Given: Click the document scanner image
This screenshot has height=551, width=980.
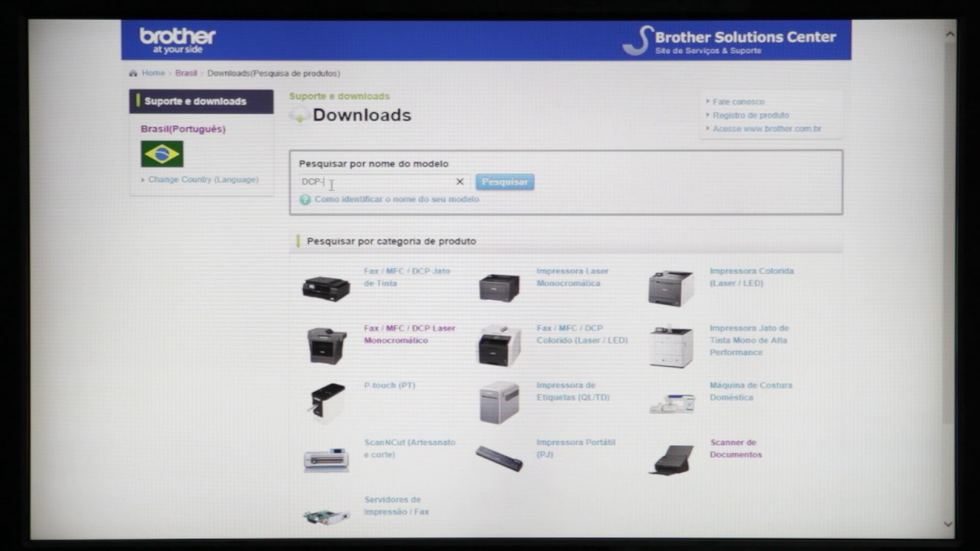Looking at the screenshot, I should (x=671, y=459).
